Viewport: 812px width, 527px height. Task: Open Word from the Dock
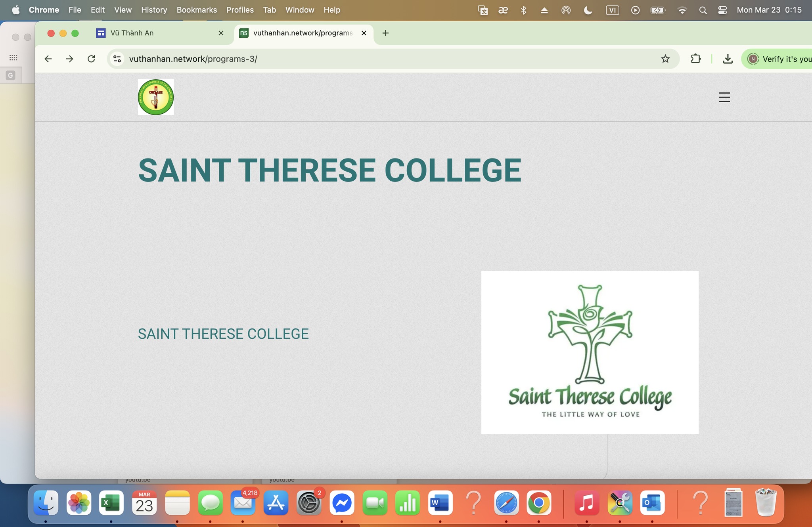(440, 503)
